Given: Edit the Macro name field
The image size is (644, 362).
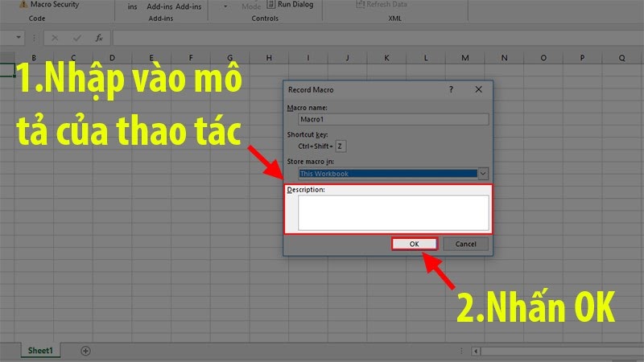Looking at the screenshot, I should 394,119.
